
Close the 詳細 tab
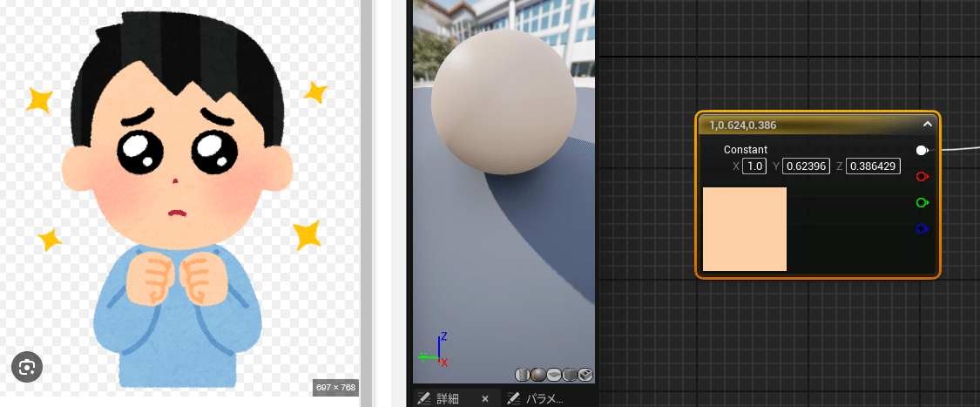point(484,399)
